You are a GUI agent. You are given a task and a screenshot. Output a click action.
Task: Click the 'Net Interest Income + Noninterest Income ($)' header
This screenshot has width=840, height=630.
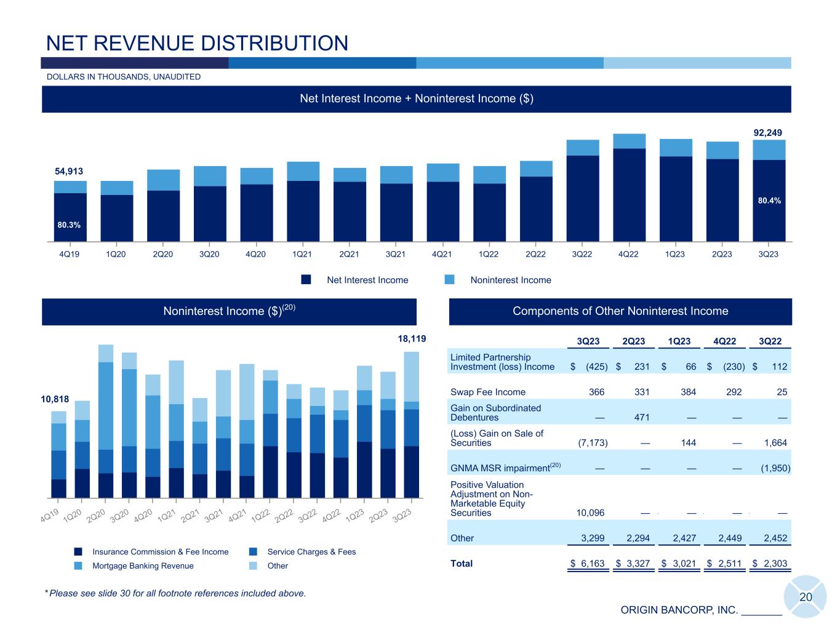coord(416,99)
